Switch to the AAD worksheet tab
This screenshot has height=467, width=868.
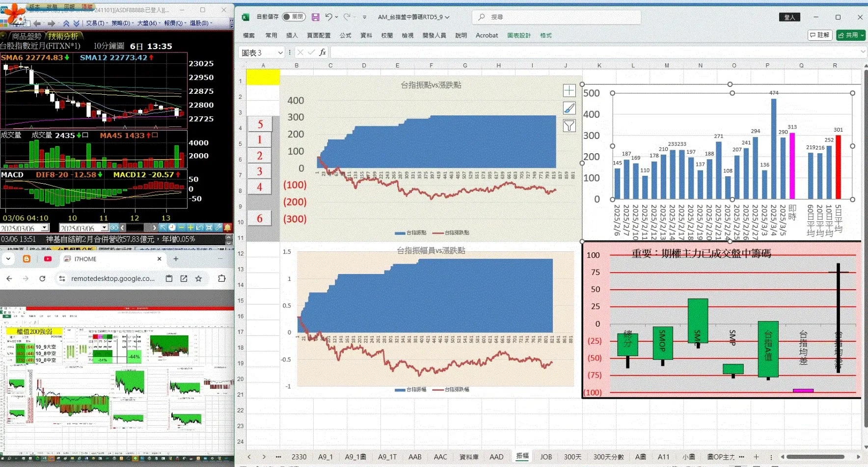point(496,457)
